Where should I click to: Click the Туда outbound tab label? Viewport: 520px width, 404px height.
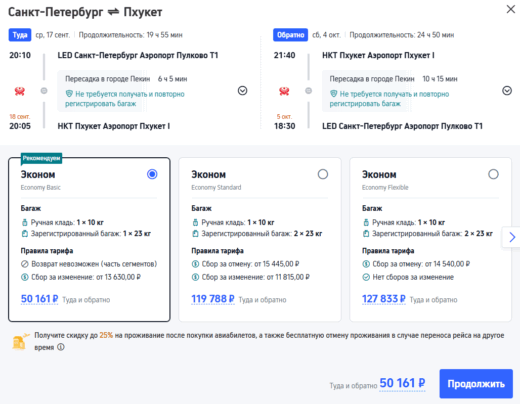click(x=20, y=35)
